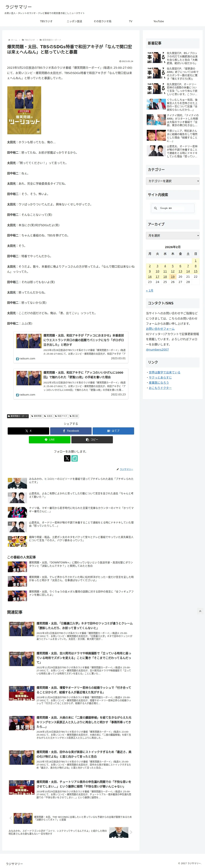
Task: Open the ニッポン放送 navigation menu item
Action: 74,21
